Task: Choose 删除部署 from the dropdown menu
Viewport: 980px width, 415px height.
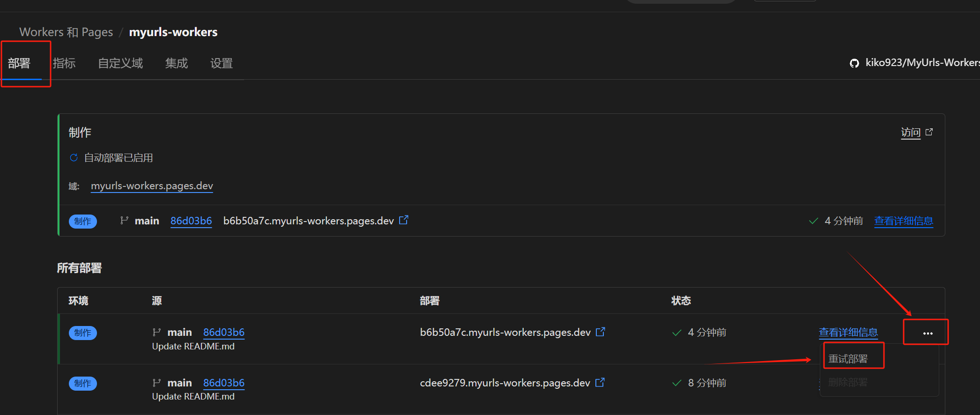Action: coord(848,382)
